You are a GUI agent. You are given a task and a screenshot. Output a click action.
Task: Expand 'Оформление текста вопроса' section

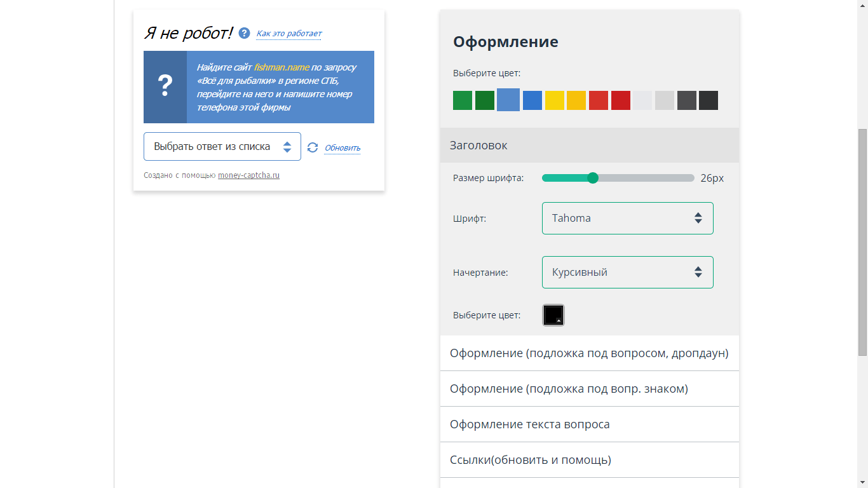[x=590, y=424]
